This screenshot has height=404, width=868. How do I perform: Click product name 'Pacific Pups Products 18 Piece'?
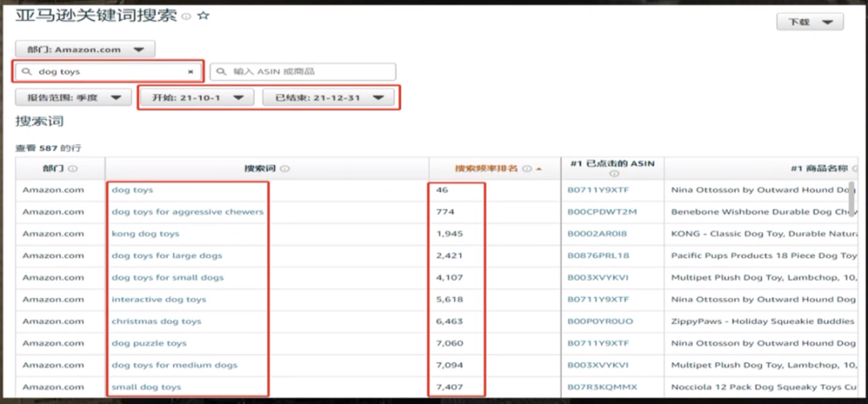[764, 255]
